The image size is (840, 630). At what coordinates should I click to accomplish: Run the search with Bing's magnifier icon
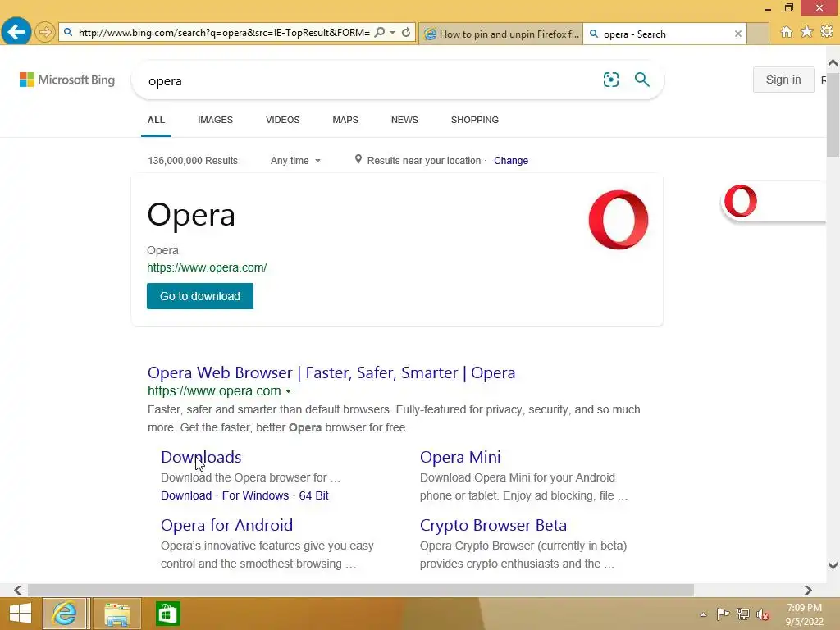click(x=641, y=80)
